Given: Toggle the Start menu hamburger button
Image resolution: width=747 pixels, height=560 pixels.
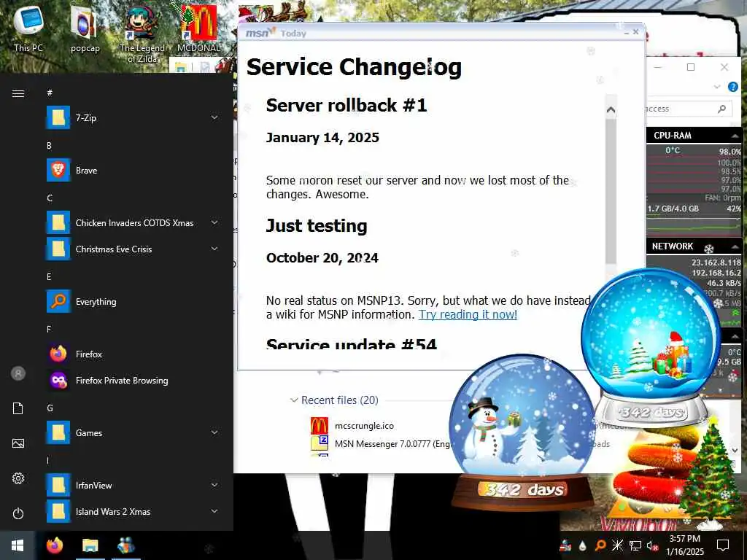Looking at the screenshot, I should point(18,93).
